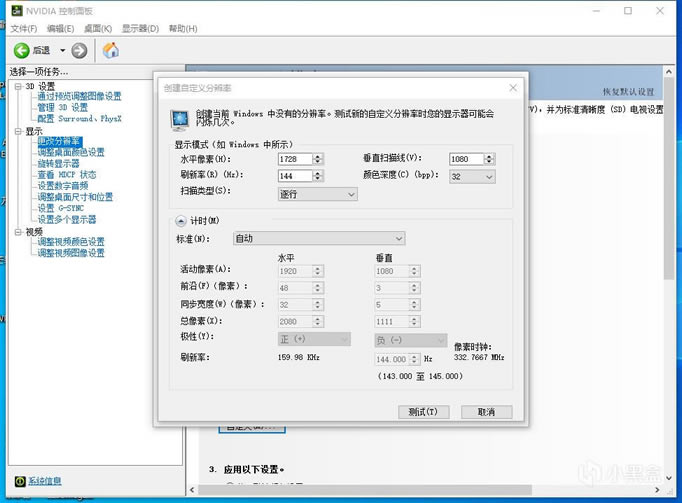682x503 pixels.
Task: Click the scroll-up arrow of main panel
Action: (x=669, y=71)
